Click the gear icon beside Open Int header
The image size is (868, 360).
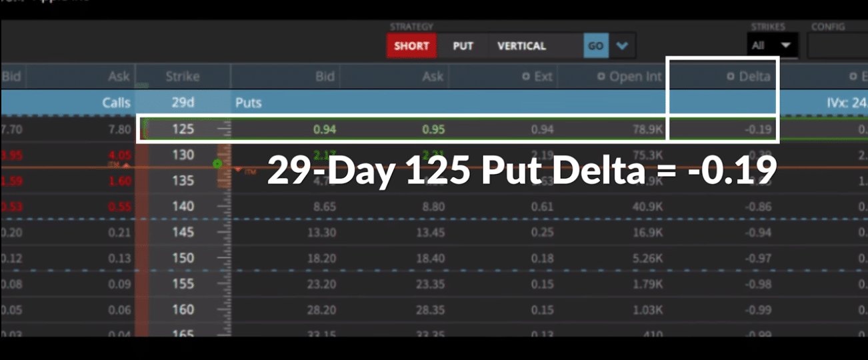601,77
